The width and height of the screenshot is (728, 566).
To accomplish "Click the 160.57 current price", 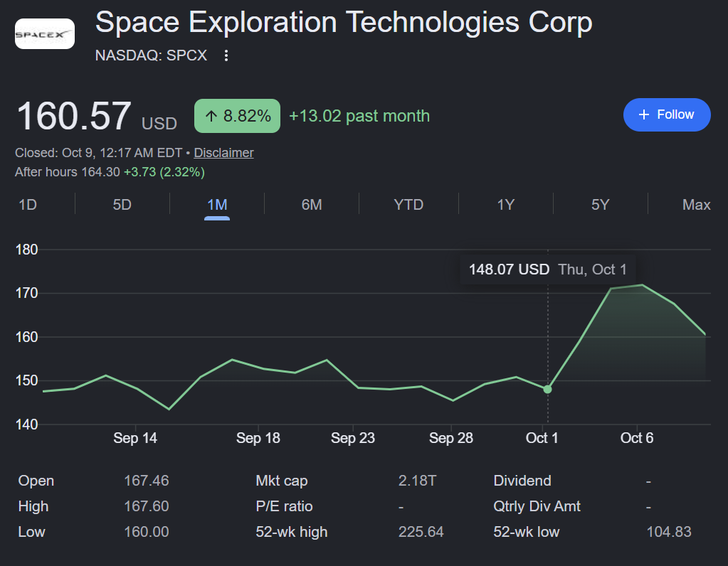I will pyautogui.click(x=73, y=116).
